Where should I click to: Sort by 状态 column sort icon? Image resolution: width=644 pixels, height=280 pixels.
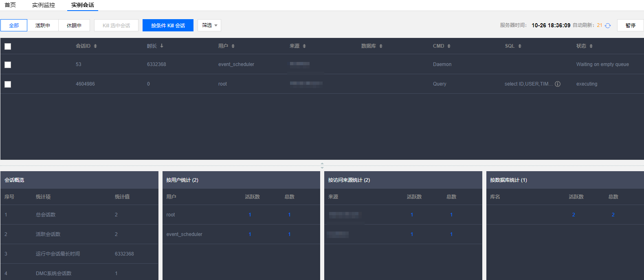click(591, 46)
